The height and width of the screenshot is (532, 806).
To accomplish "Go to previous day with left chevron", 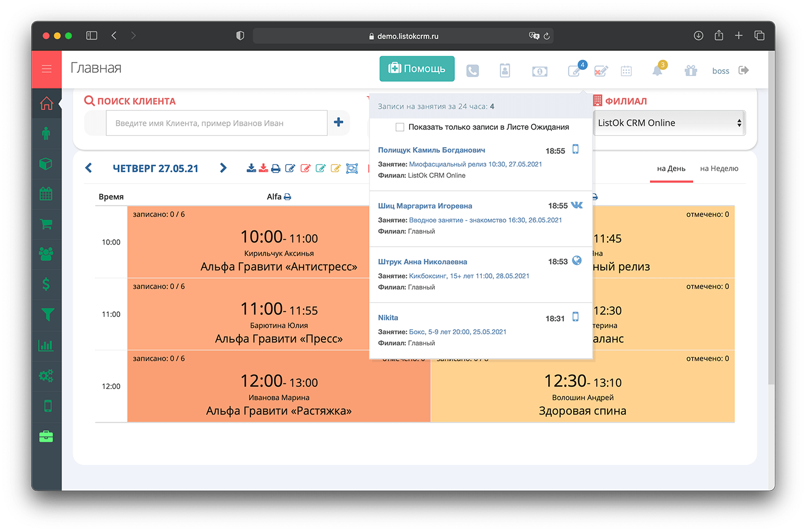I will click(88, 168).
